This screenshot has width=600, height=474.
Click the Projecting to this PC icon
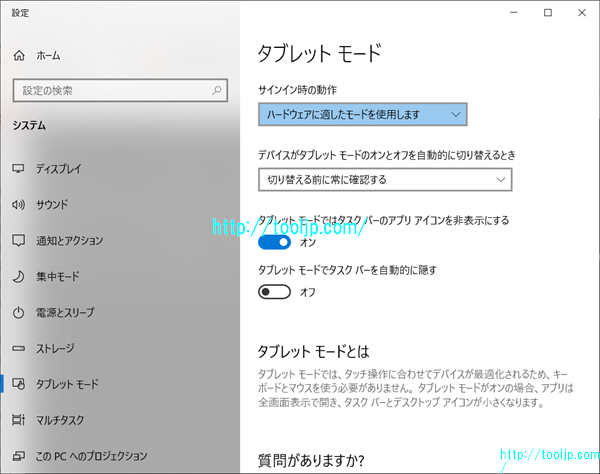(x=18, y=456)
